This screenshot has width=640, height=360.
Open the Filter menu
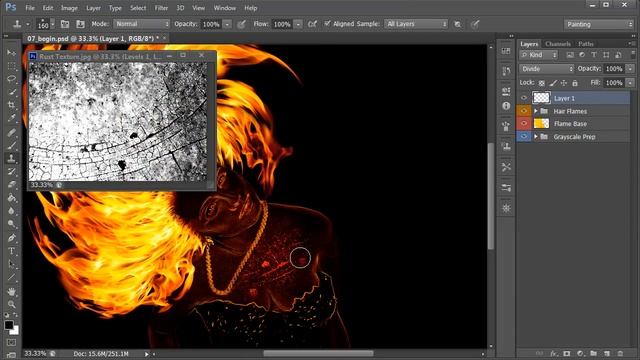click(x=161, y=8)
